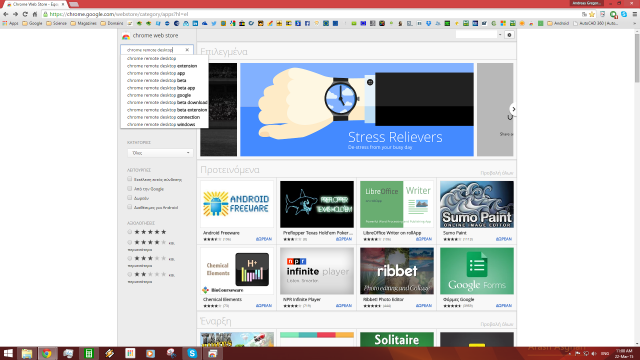Click 'Προβολή όλων' link beside Προτεινόμενα
Screen dimensions: 640x360
497,173
